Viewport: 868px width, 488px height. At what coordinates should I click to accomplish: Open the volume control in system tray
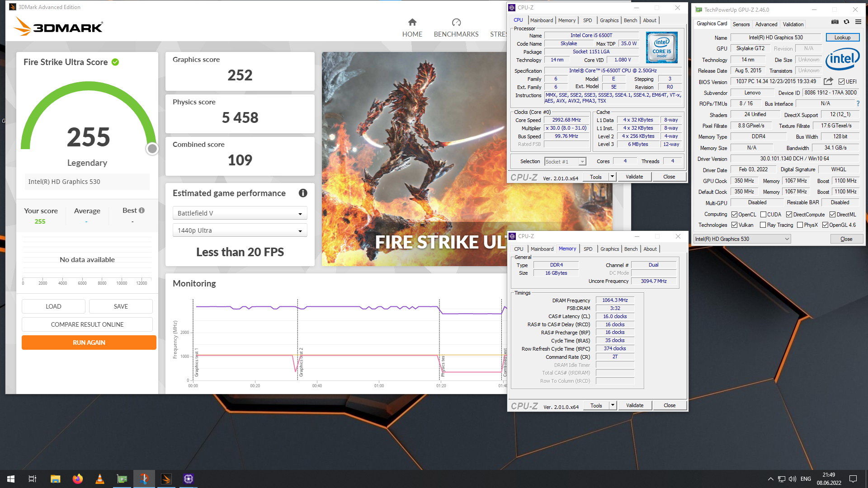(x=793, y=479)
